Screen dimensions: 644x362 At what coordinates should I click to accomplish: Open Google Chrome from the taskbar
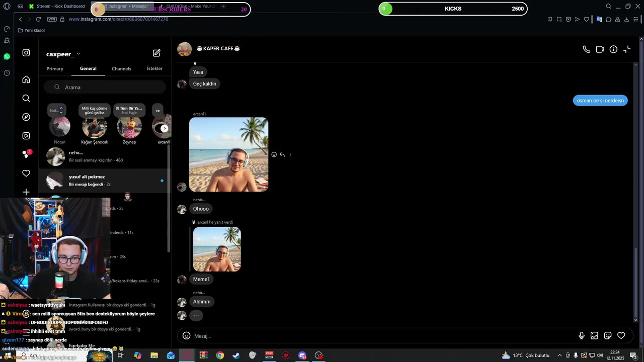(x=220, y=355)
